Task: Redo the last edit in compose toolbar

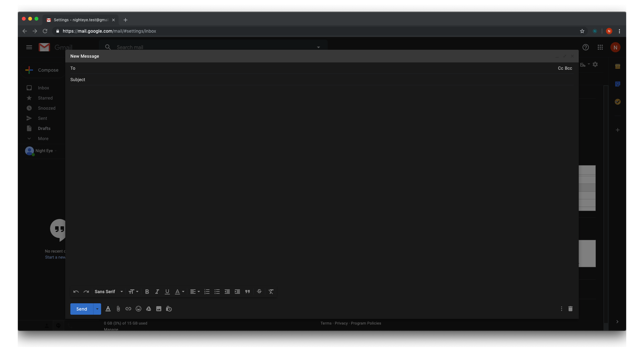Action: (86, 292)
